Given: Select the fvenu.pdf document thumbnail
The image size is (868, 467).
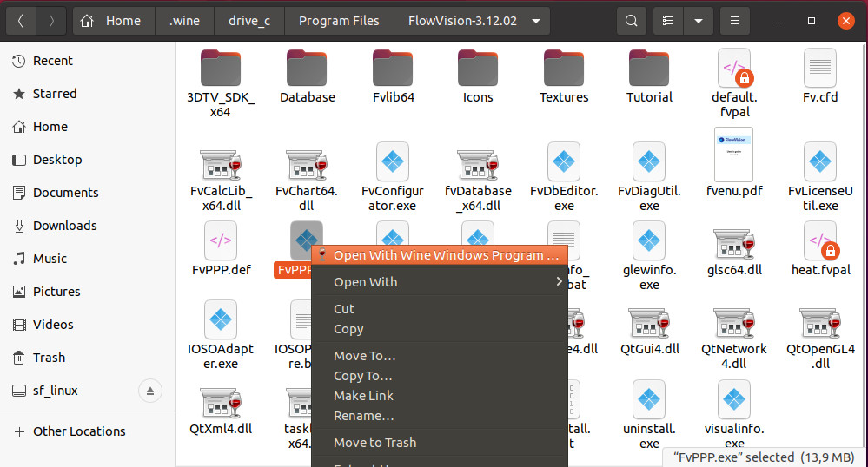Looking at the screenshot, I should pos(733,155).
